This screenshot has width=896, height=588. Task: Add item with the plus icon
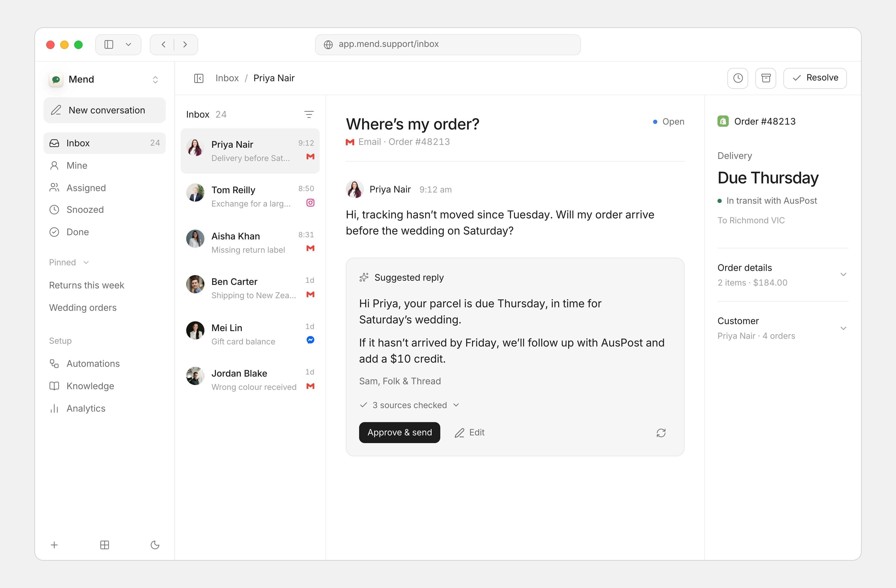(x=54, y=545)
